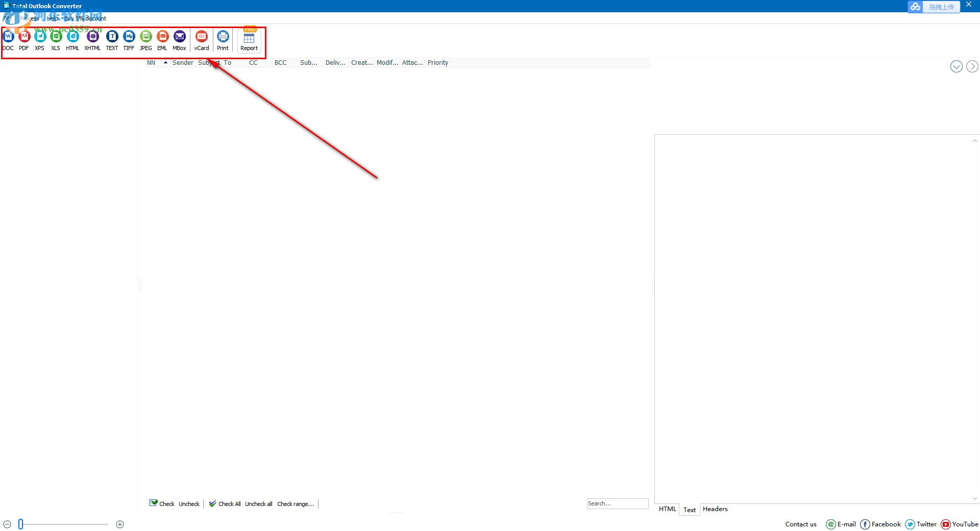Convert emails to DOC format
This screenshot has height=531, width=980.
pos(8,40)
